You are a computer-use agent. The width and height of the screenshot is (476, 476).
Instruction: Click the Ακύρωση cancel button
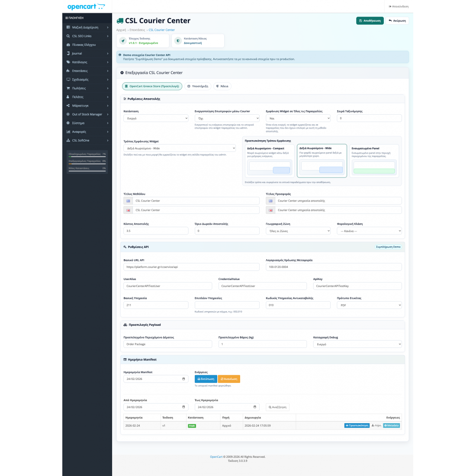[397, 21]
